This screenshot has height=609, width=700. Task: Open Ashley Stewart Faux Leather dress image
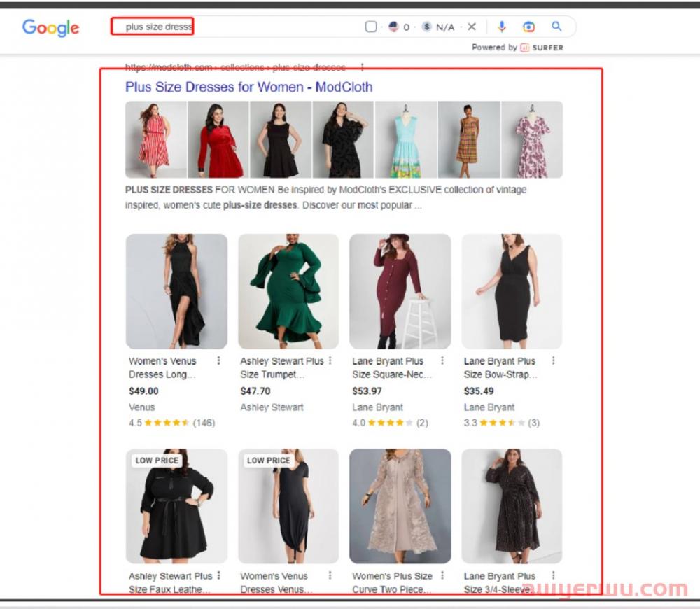pyautogui.click(x=176, y=506)
